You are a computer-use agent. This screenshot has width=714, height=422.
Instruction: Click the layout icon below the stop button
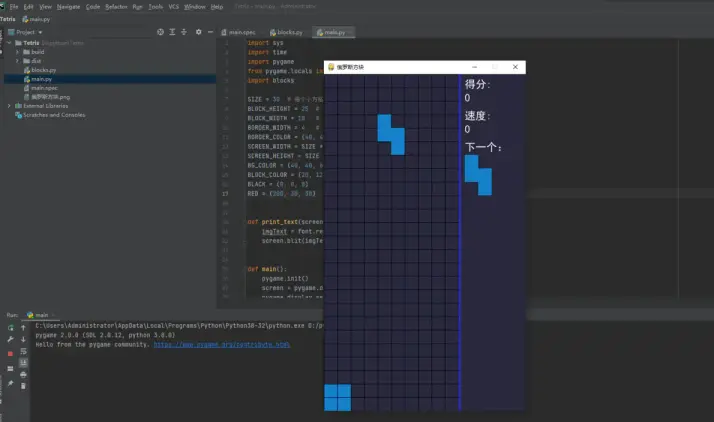click(10, 369)
